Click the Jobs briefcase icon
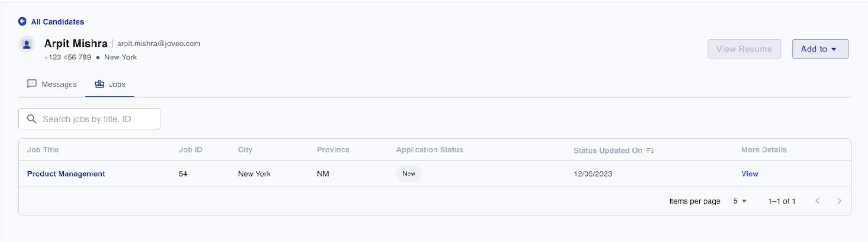This screenshot has height=244, width=868. 99,84
